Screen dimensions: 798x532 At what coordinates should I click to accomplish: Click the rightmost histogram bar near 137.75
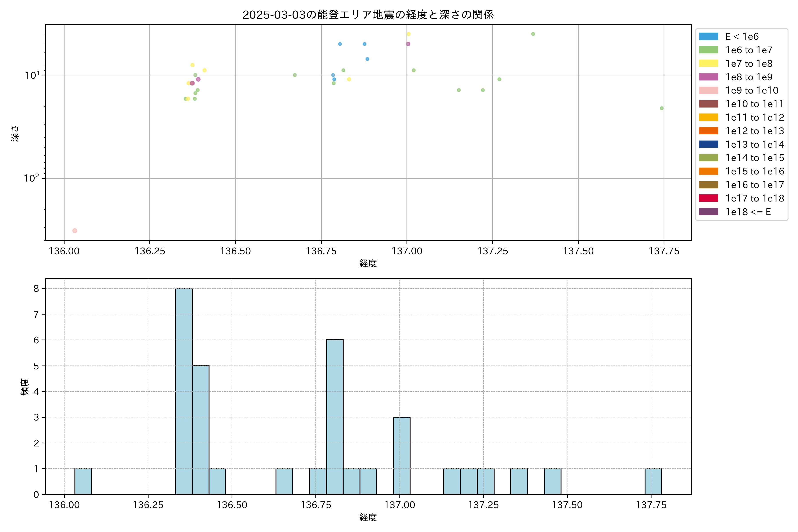(x=653, y=481)
